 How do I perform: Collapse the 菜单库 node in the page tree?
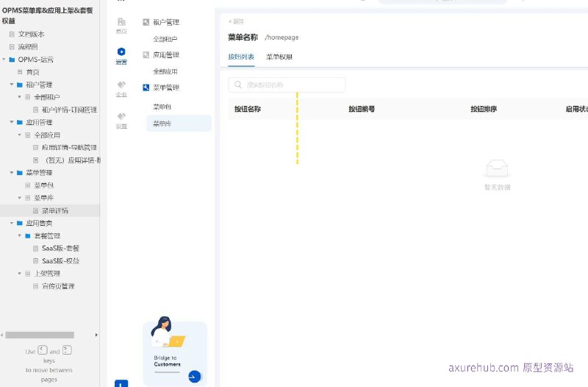(20, 197)
